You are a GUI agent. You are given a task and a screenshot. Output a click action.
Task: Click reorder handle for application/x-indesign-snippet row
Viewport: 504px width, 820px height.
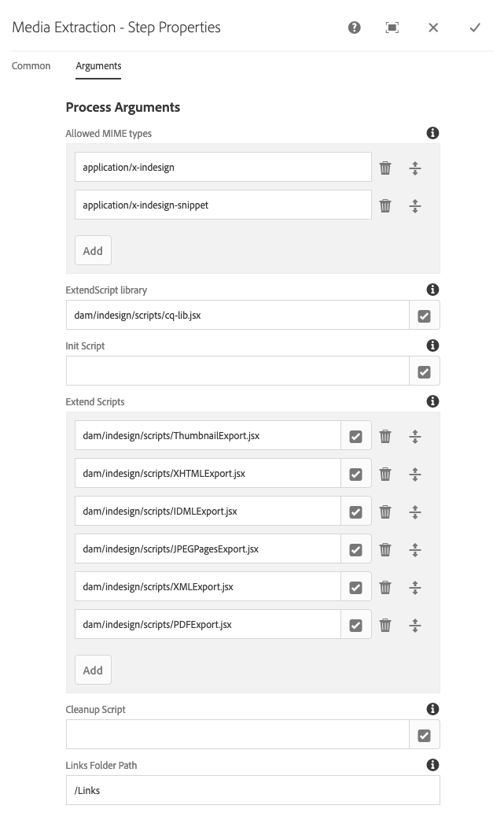415,206
